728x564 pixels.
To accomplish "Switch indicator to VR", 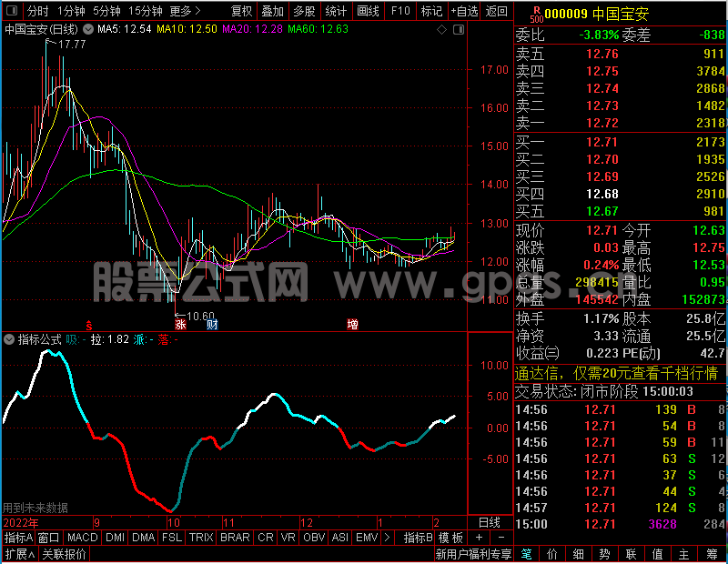I will [288, 538].
